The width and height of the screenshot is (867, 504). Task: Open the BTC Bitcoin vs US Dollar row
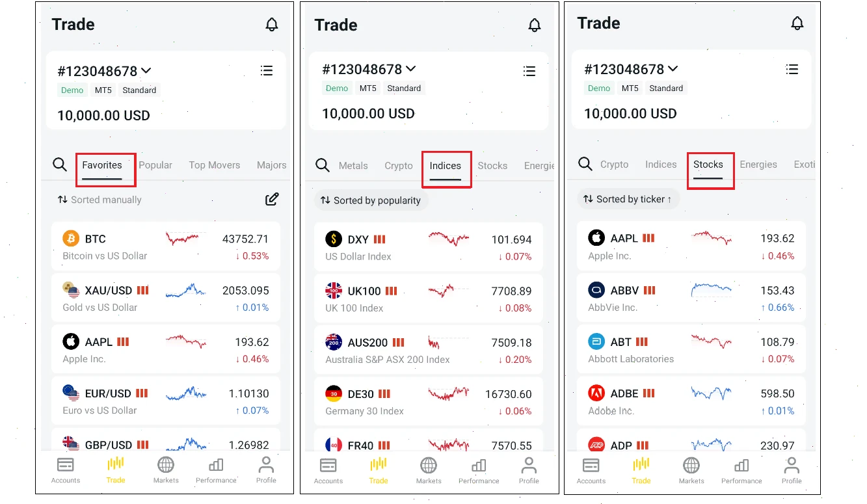165,246
